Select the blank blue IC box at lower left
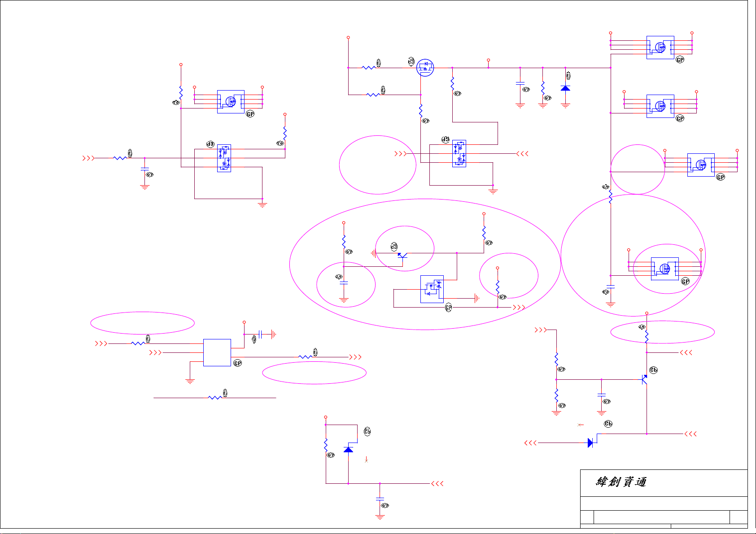The height and width of the screenshot is (534, 756). pos(217,352)
